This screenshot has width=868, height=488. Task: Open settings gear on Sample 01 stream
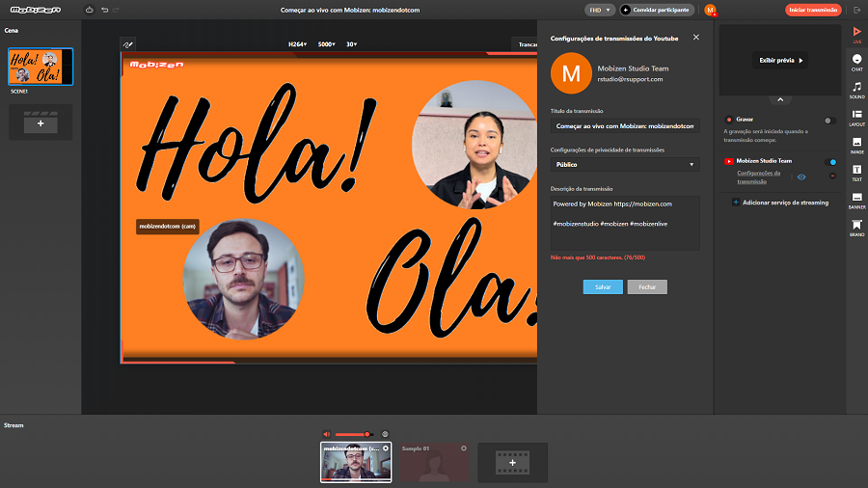[x=463, y=448]
